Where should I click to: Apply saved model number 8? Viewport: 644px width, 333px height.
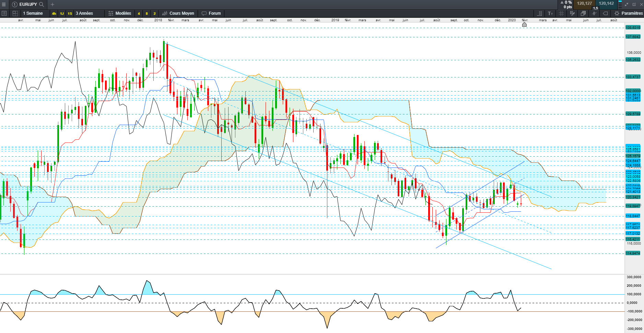(147, 13)
